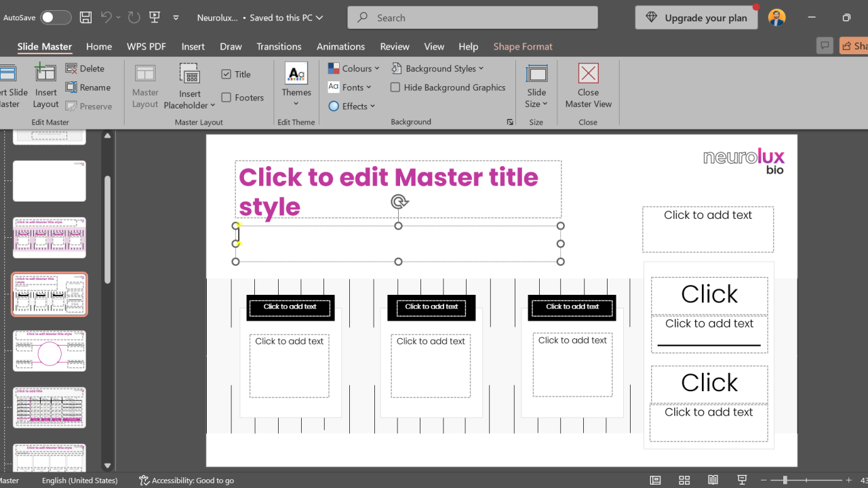Uncheck the Title checkbox

[x=226, y=75]
